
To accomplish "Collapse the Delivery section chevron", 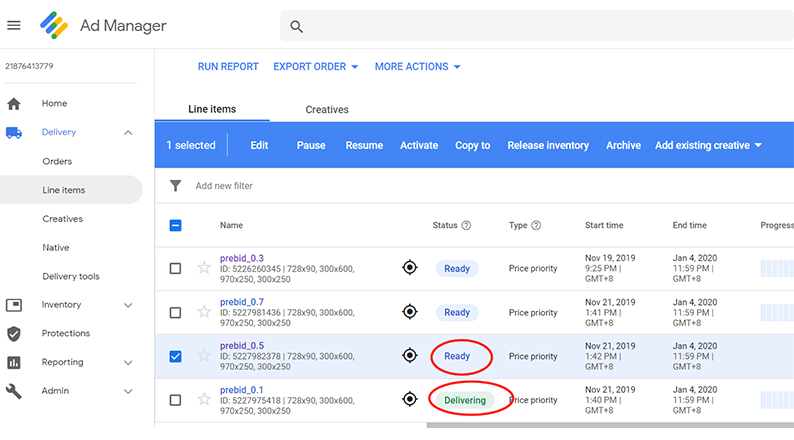I will pos(128,133).
